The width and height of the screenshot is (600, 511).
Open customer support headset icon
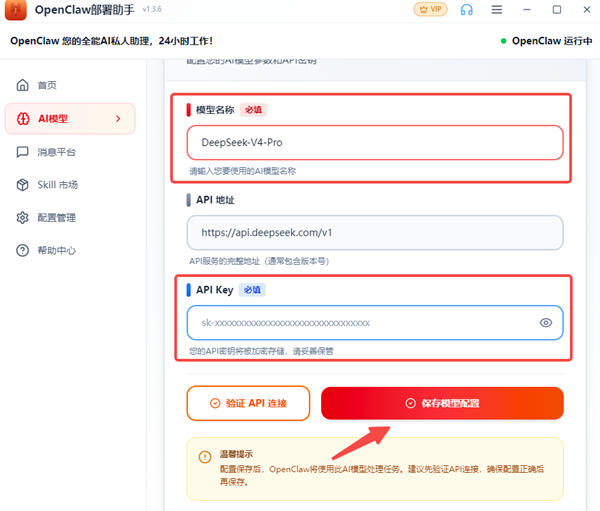(466, 10)
